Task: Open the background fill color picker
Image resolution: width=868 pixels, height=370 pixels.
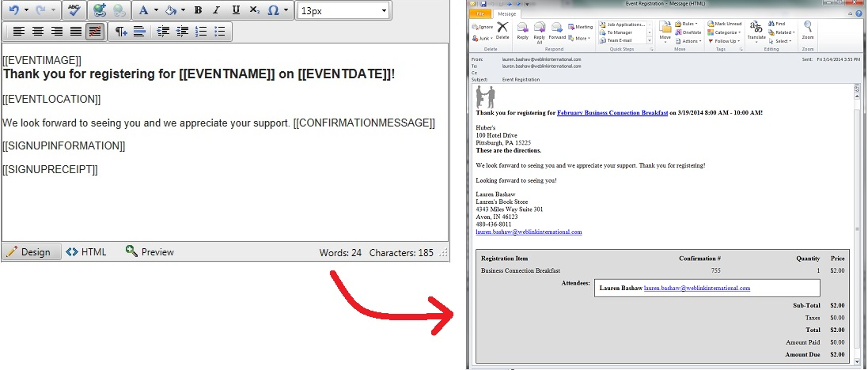Action: (x=172, y=10)
